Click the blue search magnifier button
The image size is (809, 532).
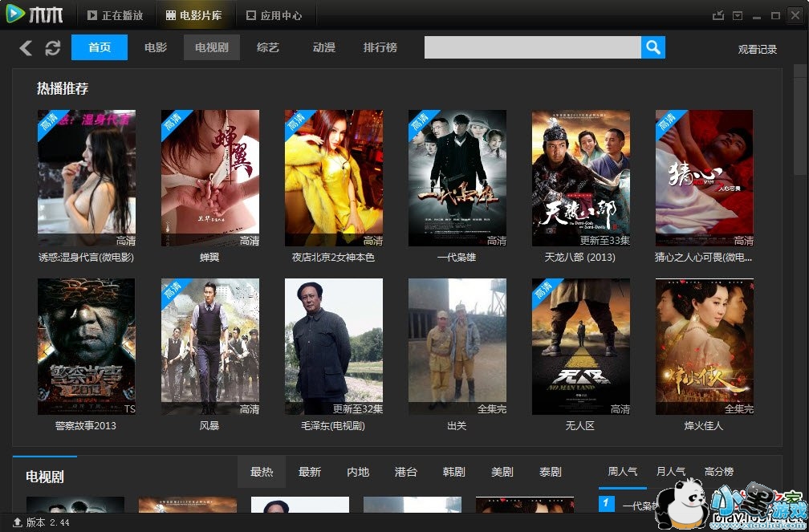click(x=653, y=47)
